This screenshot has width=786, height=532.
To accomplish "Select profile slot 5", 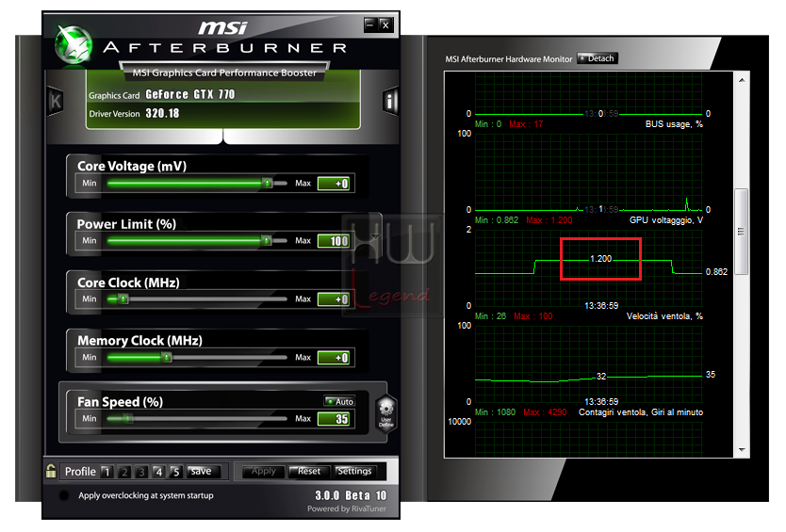I will click(x=175, y=472).
